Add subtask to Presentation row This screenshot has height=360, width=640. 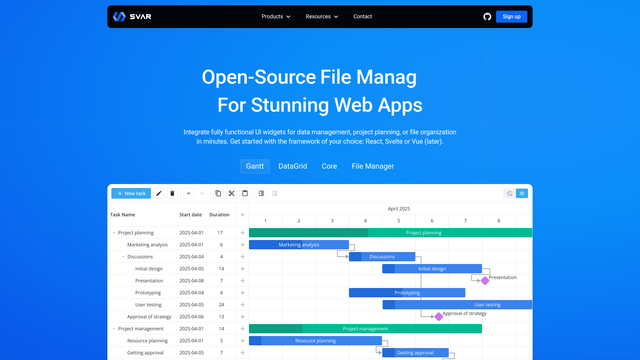click(242, 281)
